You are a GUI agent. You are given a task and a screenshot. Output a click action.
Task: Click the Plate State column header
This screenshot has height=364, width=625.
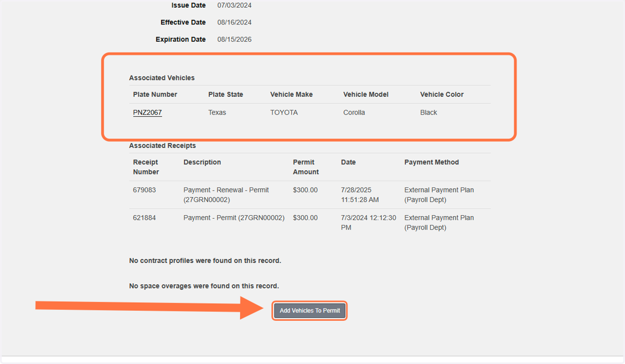pyautogui.click(x=226, y=94)
